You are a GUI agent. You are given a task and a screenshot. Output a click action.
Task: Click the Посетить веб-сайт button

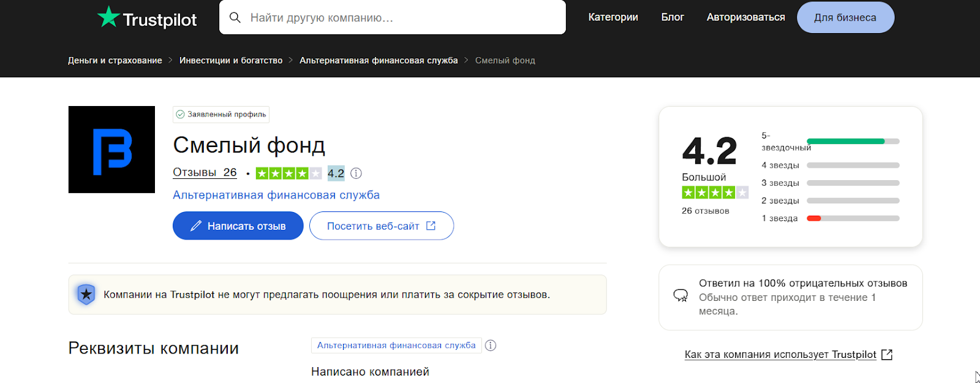tap(382, 226)
